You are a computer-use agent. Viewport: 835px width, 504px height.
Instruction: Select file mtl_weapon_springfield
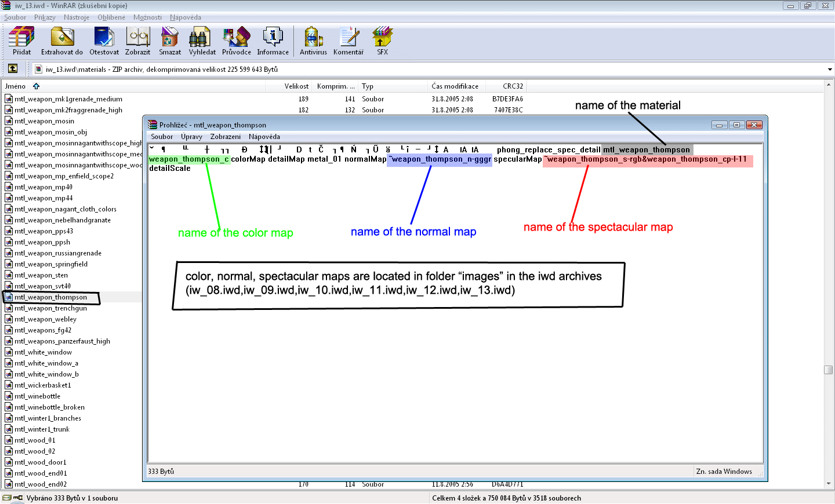(51, 264)
